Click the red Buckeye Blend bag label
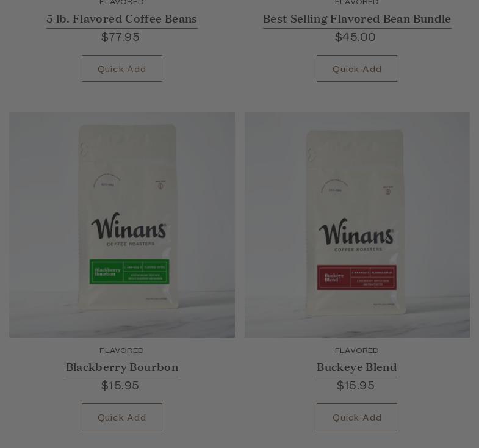This screenshot has width=479, height=448. (x=357, y=277)
